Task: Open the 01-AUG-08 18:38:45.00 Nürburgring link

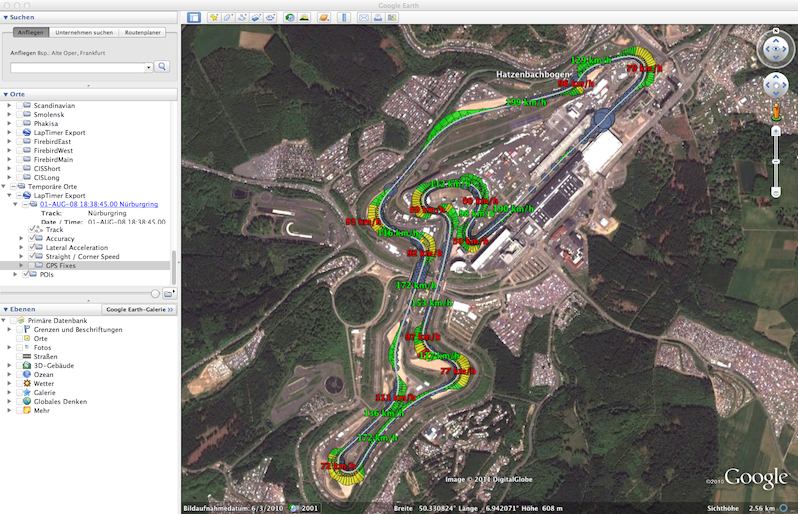Action: [x=99, y=204]
